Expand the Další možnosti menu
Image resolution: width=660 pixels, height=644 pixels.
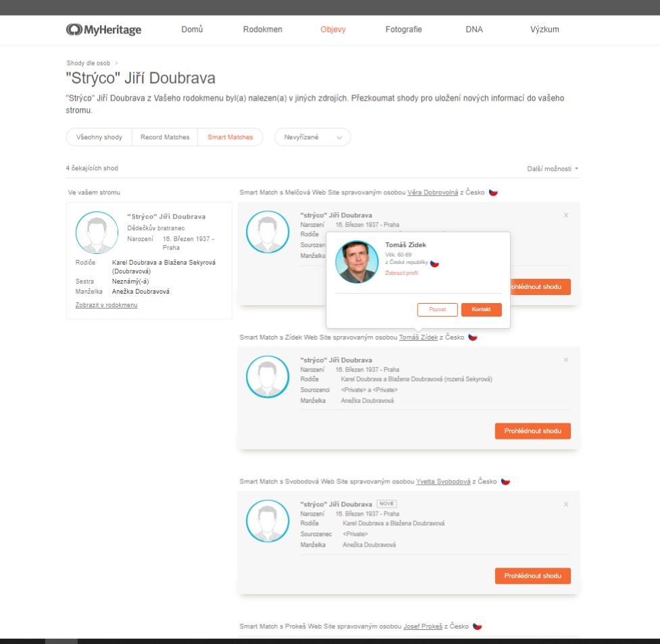[553, 168]
